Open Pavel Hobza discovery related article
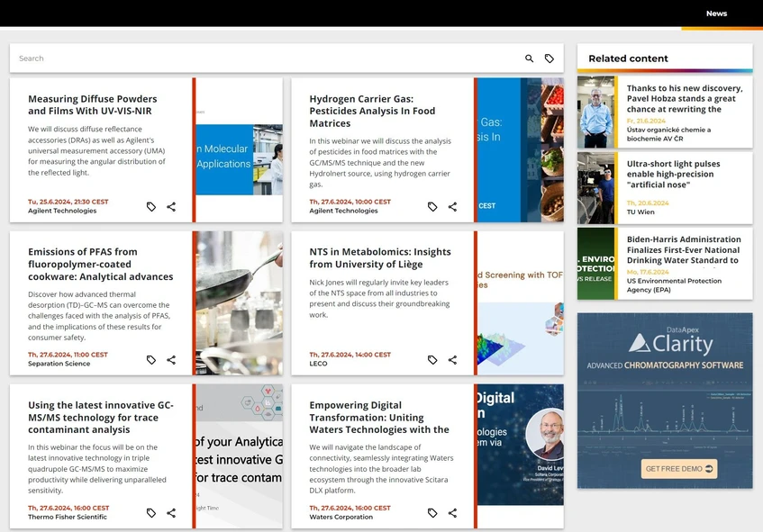Viewport: 763px width, 532px height. click(x=684, y=99)
